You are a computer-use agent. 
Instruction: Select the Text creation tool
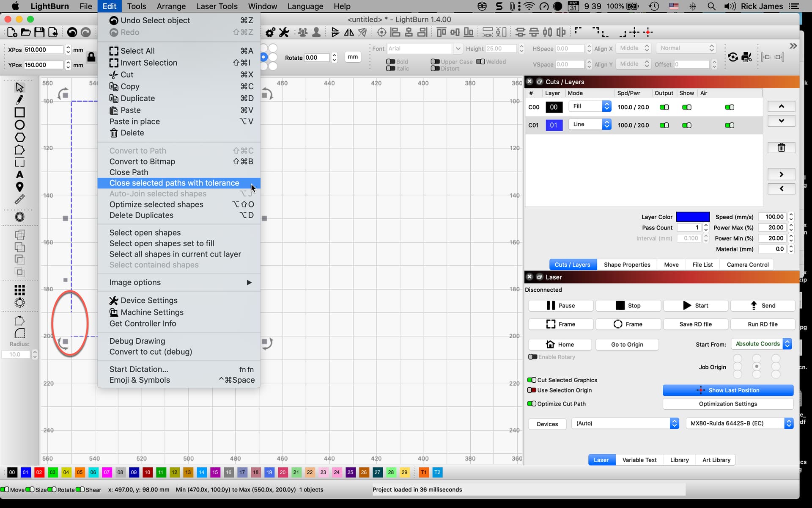[x=19, y=174]
